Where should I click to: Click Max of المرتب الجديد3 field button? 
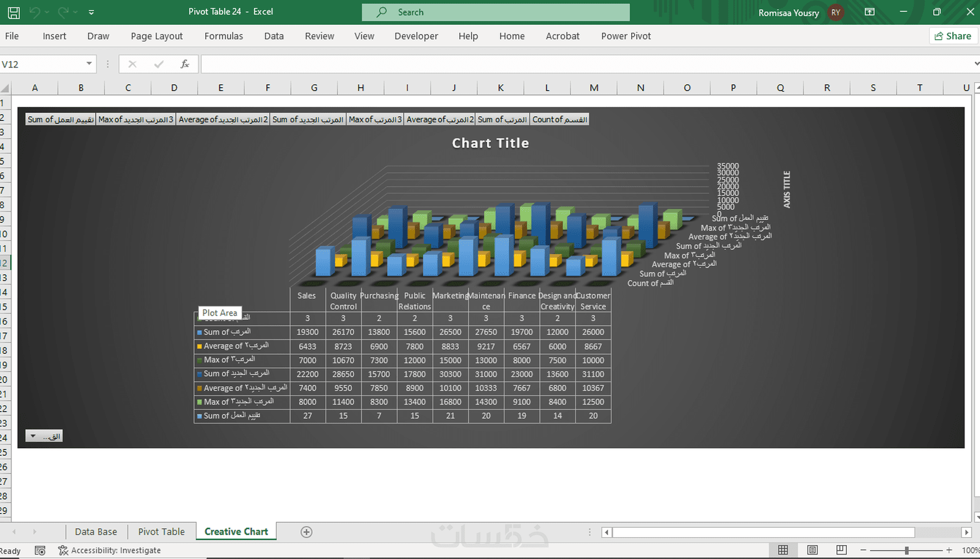click(135, 119)
